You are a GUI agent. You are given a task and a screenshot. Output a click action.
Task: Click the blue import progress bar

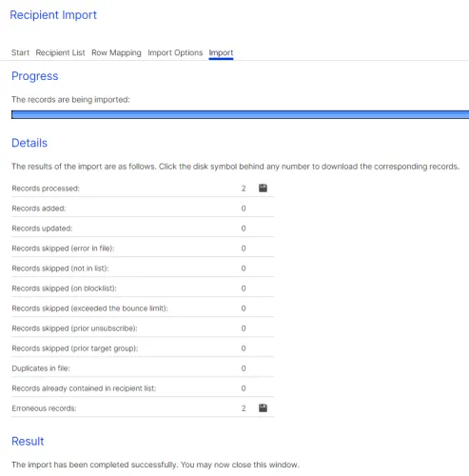click(240, 114)
